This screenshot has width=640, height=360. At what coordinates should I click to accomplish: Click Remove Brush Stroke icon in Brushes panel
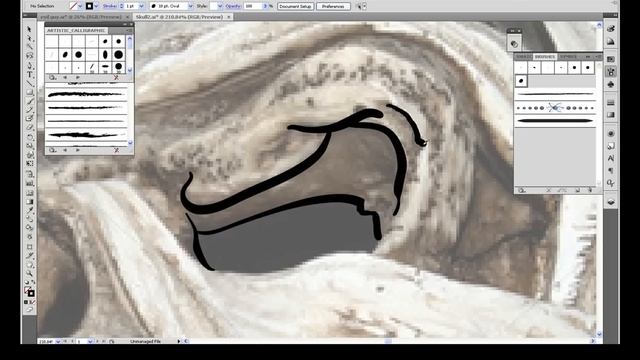point(549,190)
